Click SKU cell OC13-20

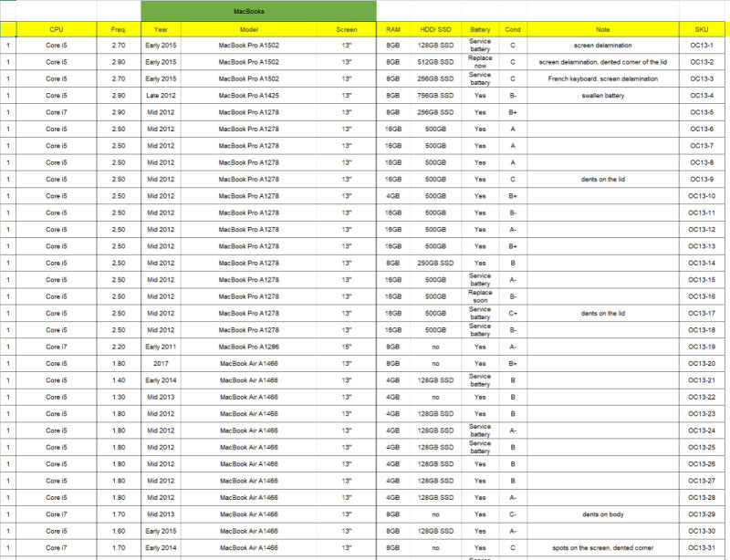(702, 364)
